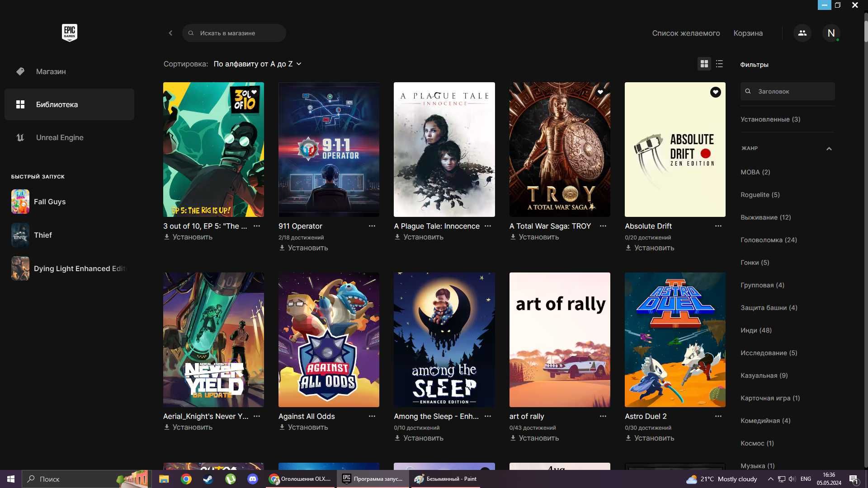Open File Explorer from taskbar
868x488 pixels.
coord(164,479)
